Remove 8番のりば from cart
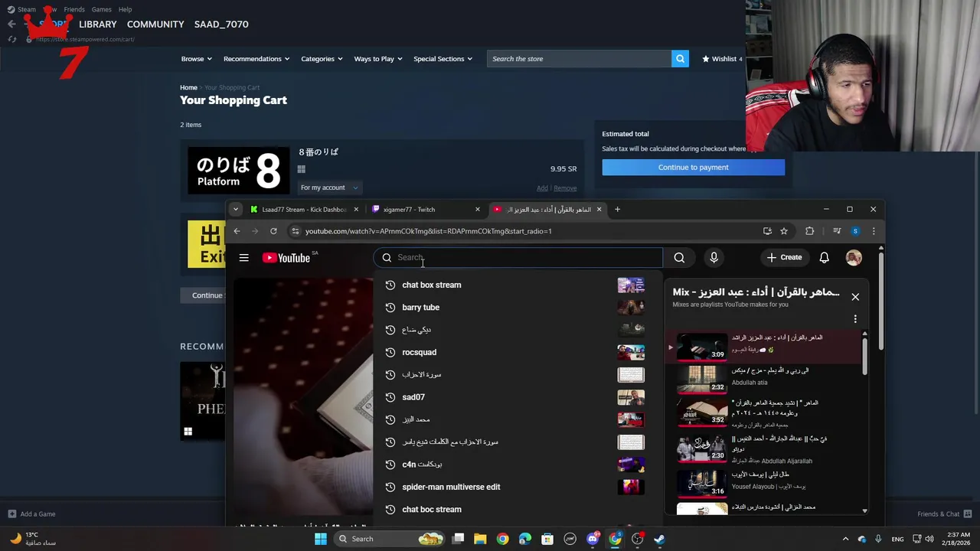This screenshot has height=551, width=980. pos(565,188)
